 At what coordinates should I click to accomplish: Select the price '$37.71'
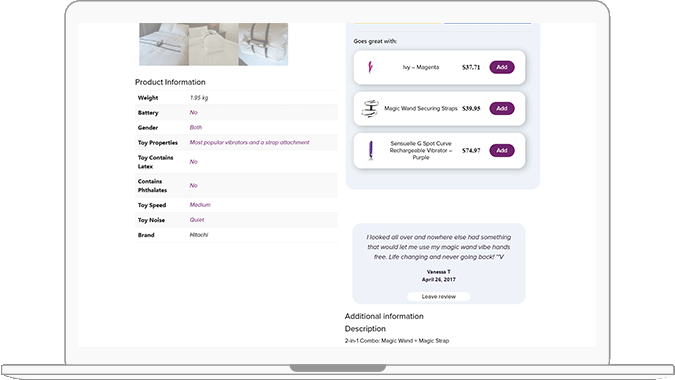click(471, 67)
